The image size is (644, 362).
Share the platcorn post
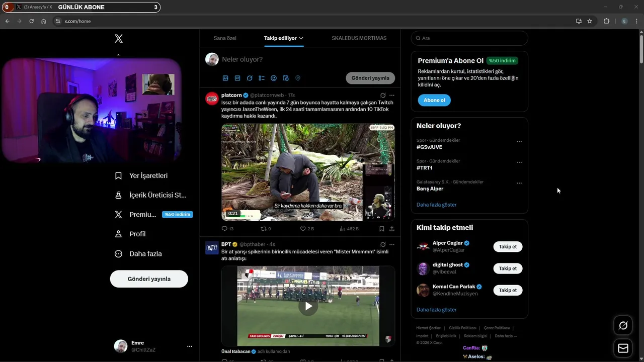(x=392, y=229)
